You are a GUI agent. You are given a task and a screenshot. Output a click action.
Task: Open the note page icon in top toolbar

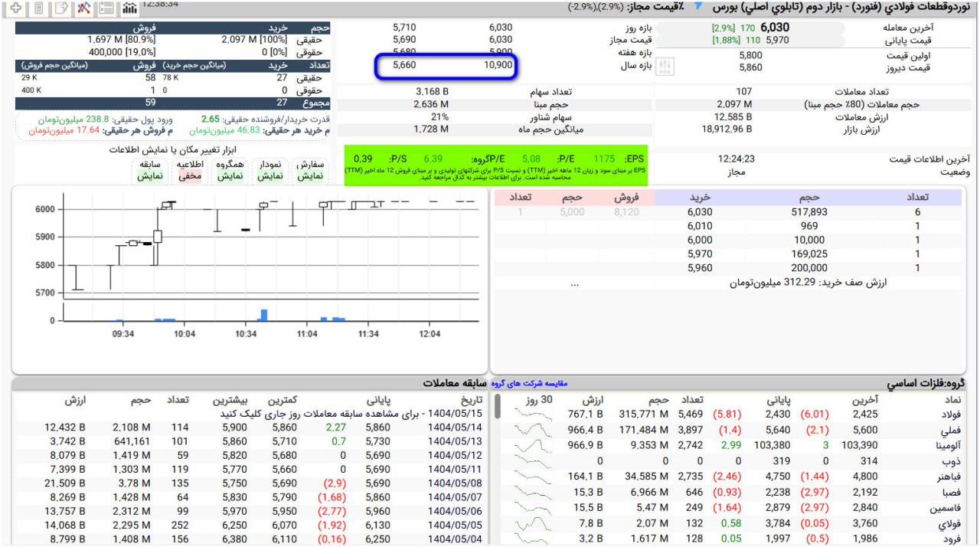[x=61, y=8]
